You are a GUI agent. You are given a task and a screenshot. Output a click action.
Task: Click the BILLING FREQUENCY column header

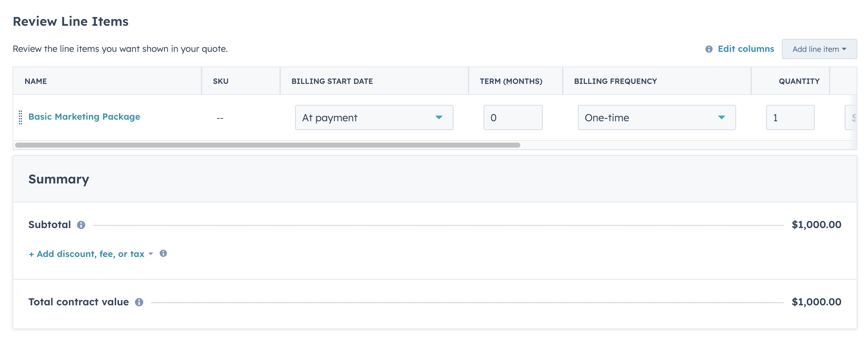pyautogui.click(x=615, y=81)
